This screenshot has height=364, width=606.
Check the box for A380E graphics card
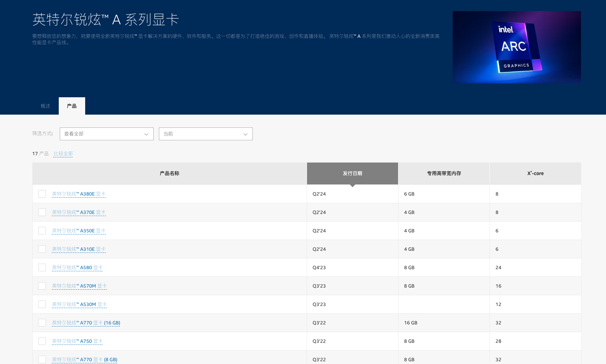click(42, 194)
